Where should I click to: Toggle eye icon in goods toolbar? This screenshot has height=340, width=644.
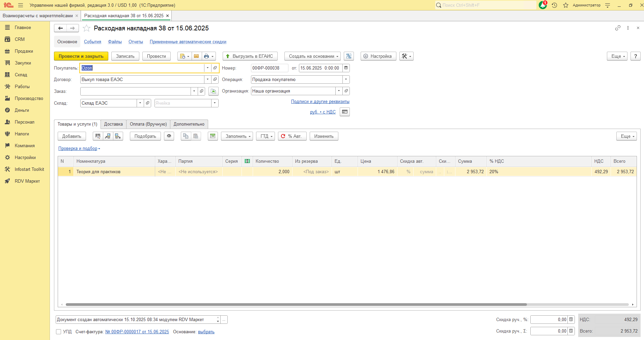(169, 136)
